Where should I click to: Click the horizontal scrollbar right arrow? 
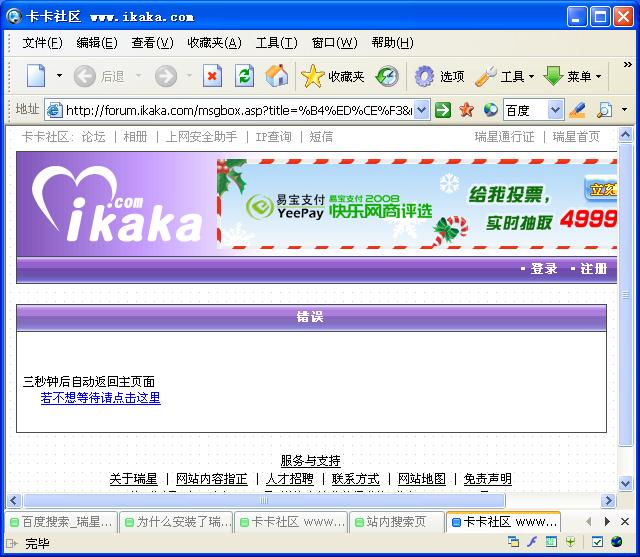point(609,500)
